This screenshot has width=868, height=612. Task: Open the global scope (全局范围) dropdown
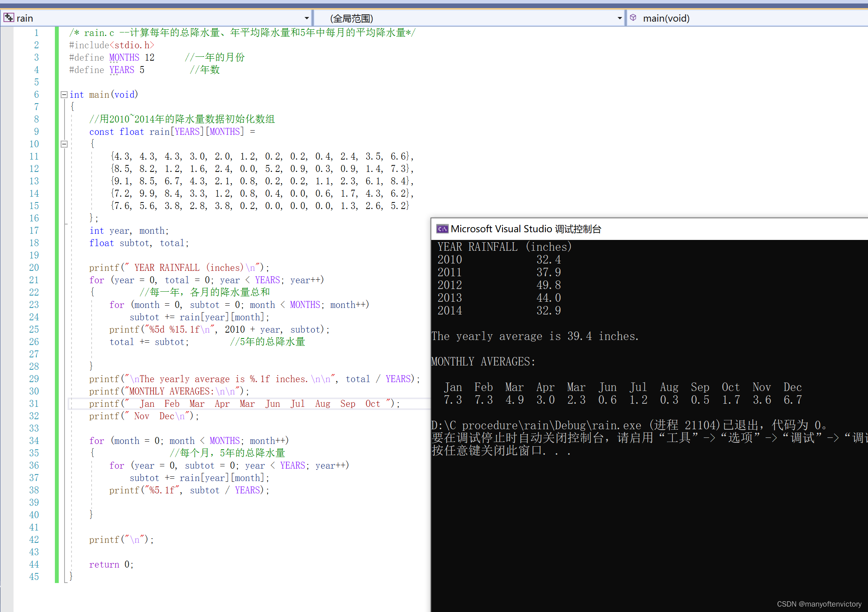pos(620,18)
